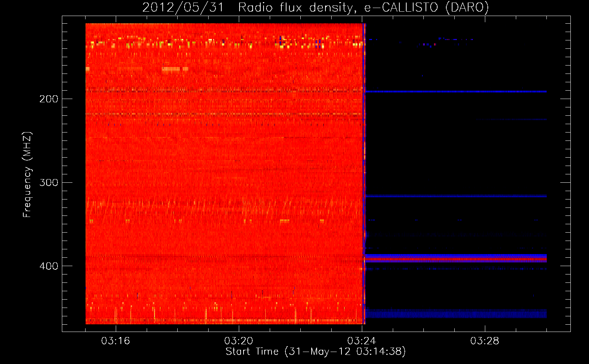Select the "300" frequency tick label
The image size is (589, 364).
49,182
